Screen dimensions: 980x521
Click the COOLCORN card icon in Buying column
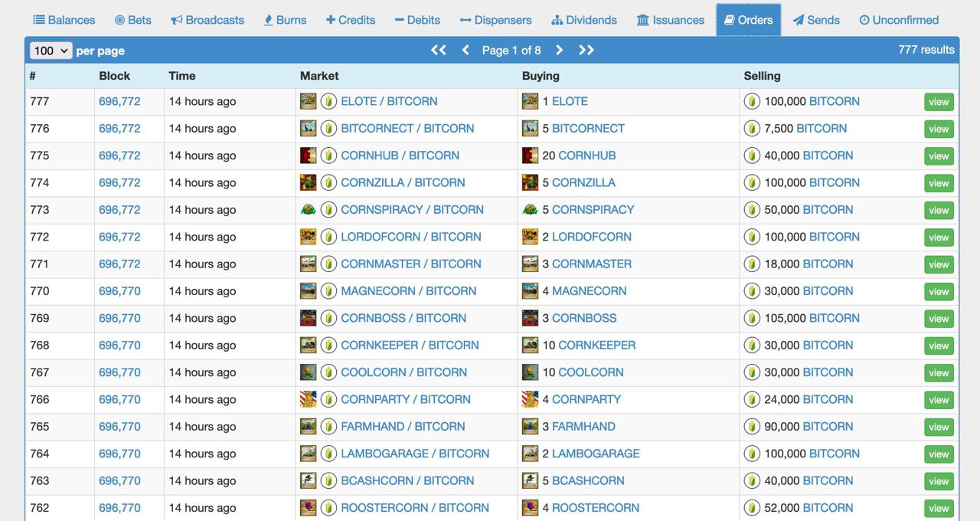530,372
